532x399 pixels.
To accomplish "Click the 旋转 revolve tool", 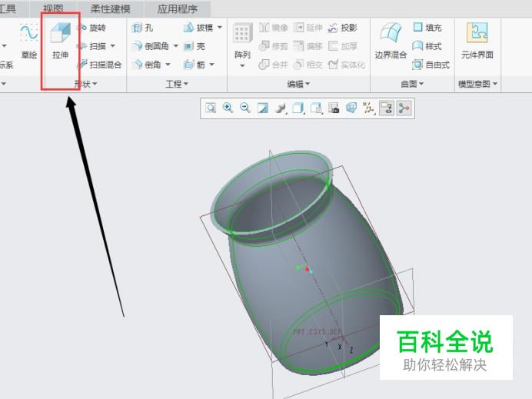I will (91, 28).
